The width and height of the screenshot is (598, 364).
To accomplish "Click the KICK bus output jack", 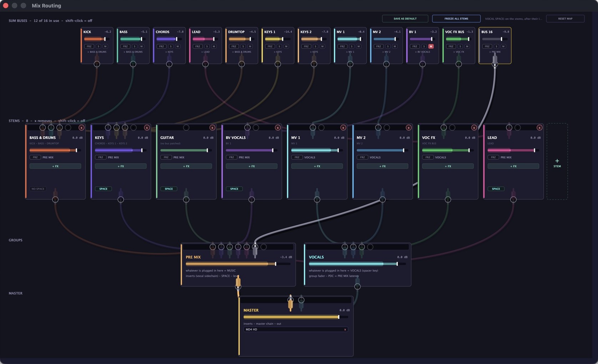I will point(97,64).
